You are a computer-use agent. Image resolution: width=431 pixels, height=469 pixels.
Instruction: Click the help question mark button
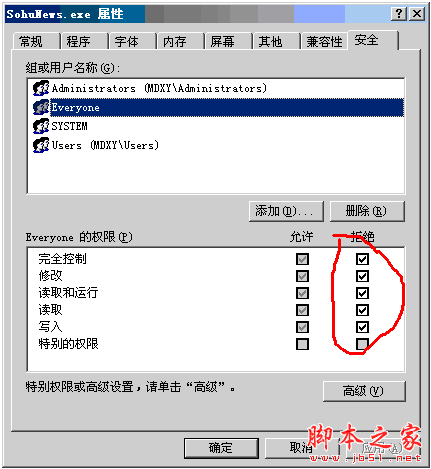399,14
